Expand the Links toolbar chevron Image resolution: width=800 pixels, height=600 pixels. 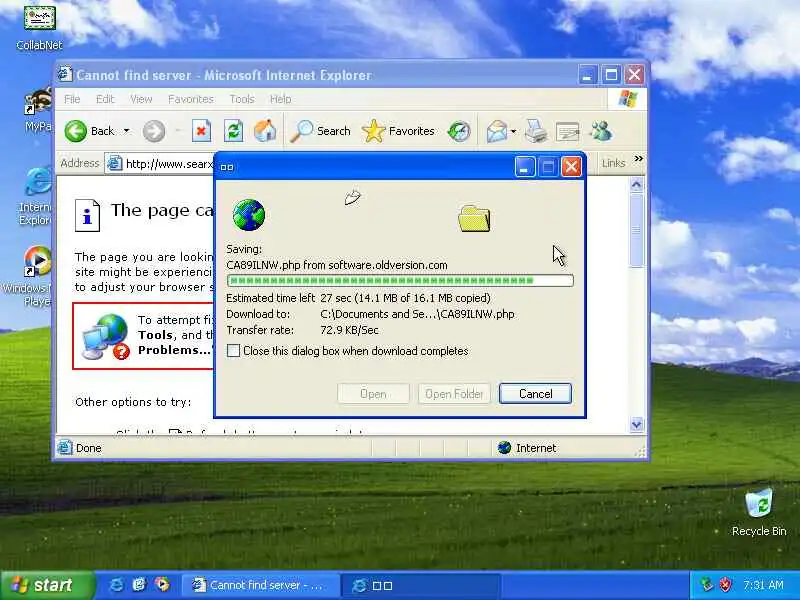coord(638,159)
